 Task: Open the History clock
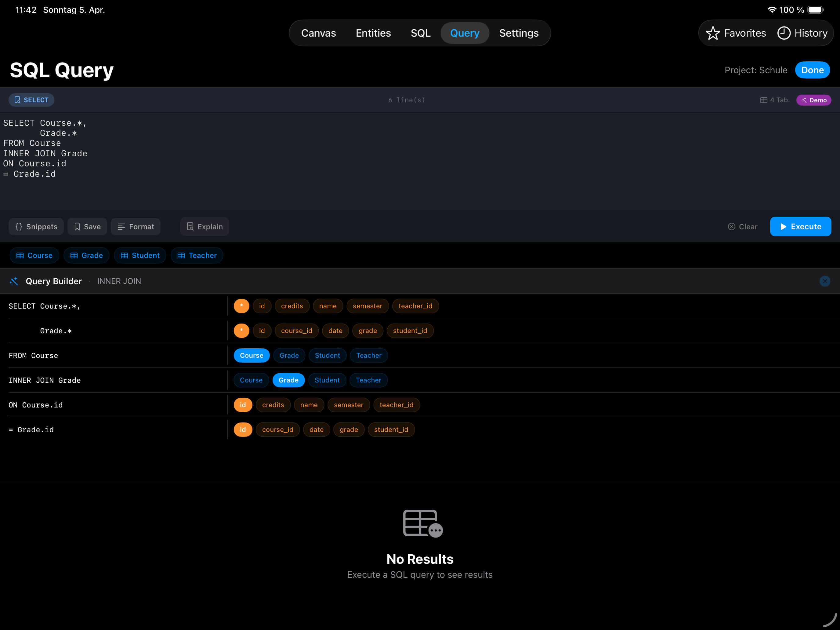802,33
